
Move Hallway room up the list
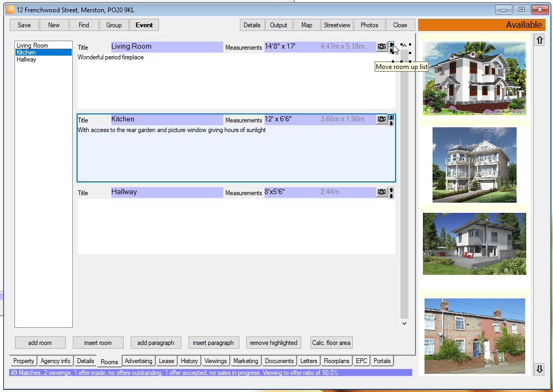click(x=391, y=190)
